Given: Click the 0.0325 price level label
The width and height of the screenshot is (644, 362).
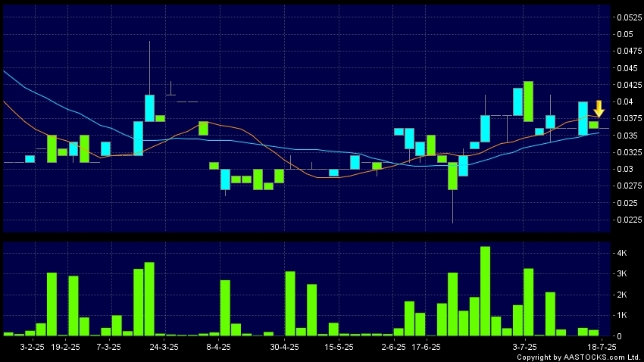Looking at the screenshot, I should tap(629, 152).
